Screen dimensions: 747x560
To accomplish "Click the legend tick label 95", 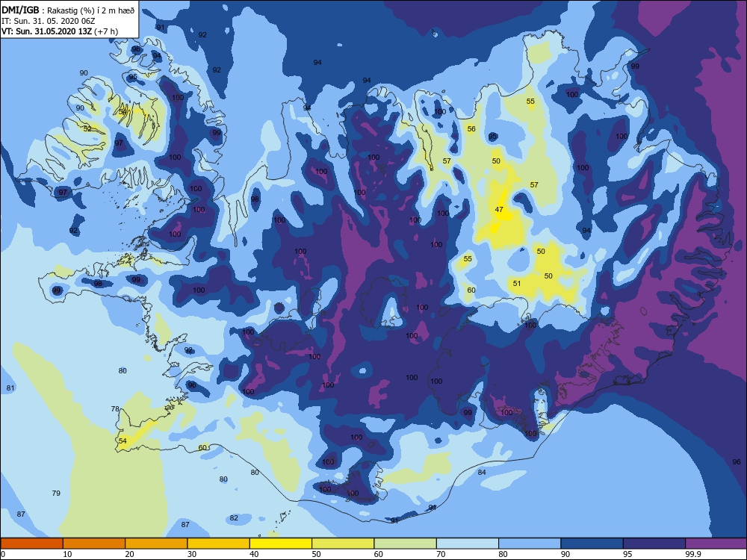I will click(628, 554).
